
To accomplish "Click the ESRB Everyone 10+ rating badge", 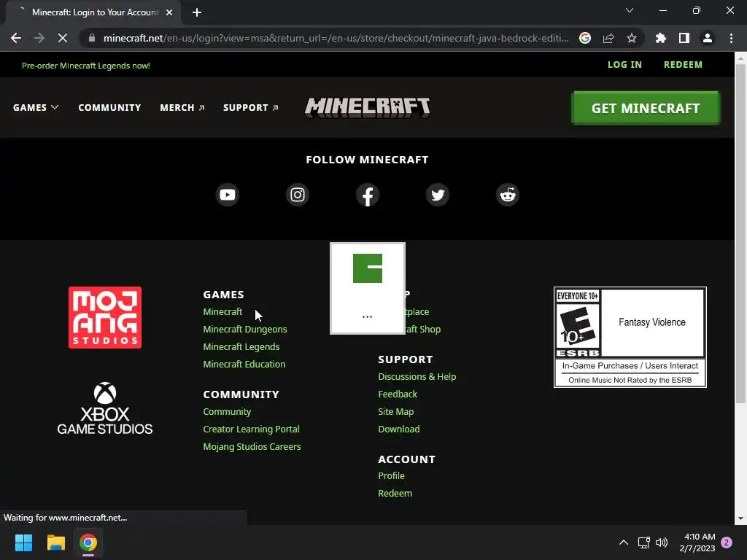I will (x=630, y=337).
